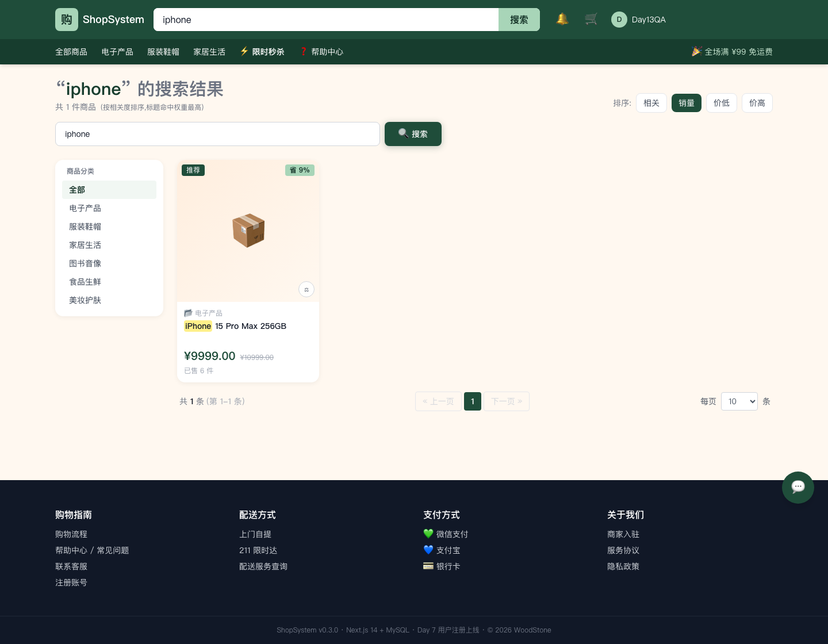The image size is (828, 644).
Task: Open 联系客服 footer link
Action: (x=71, y=566)
